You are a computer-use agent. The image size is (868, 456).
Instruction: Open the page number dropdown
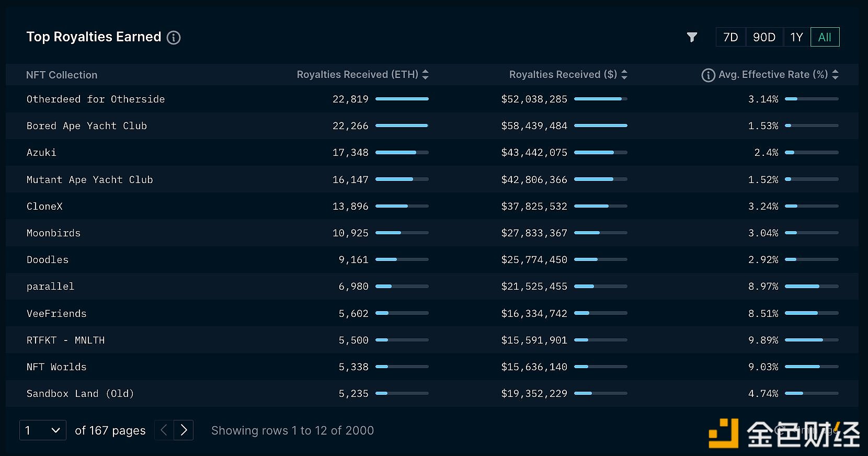click(43, 430)
